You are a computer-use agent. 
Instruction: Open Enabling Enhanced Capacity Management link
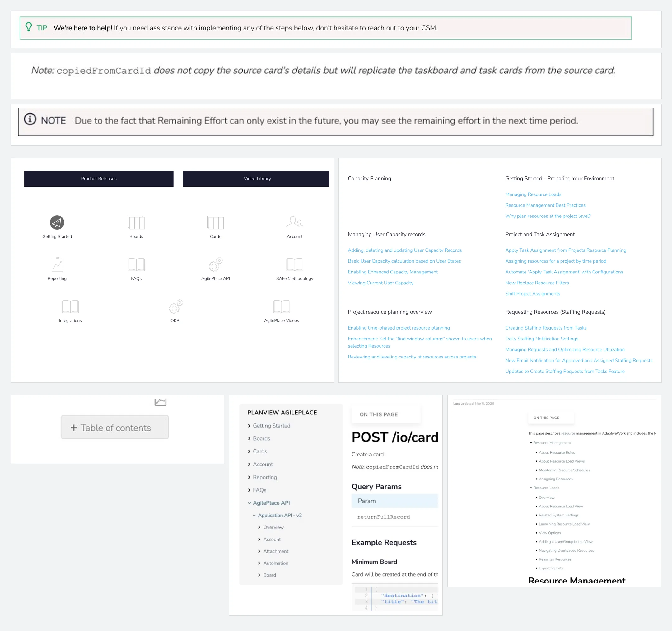(393, 272)
